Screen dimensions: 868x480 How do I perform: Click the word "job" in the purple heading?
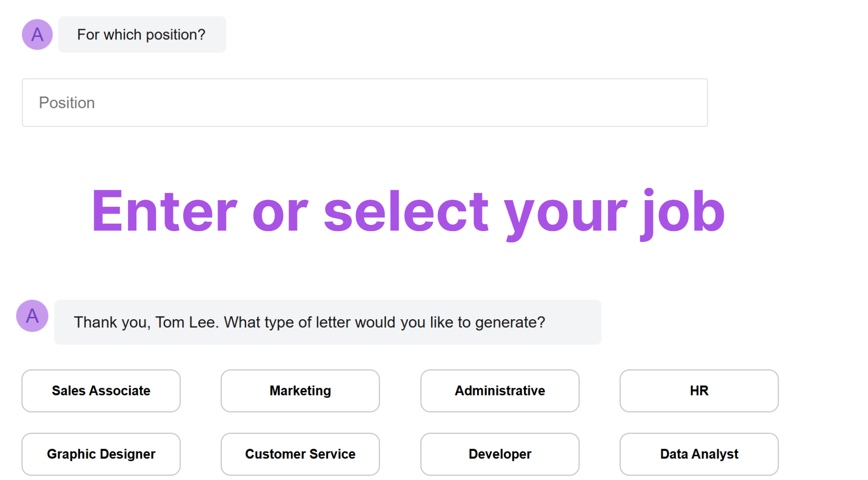(683, 212)
